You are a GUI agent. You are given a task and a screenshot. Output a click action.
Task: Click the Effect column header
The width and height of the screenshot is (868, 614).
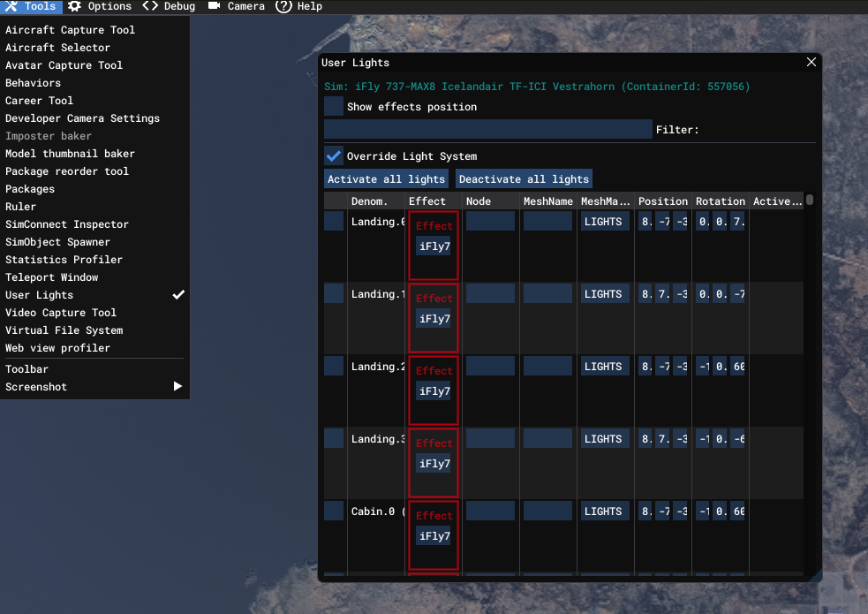coord(427,201)
